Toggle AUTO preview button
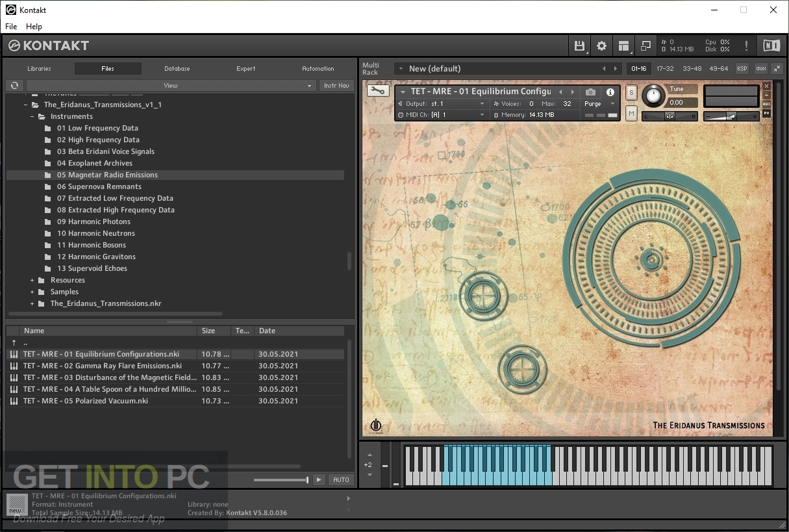 (x=342, y=479)
